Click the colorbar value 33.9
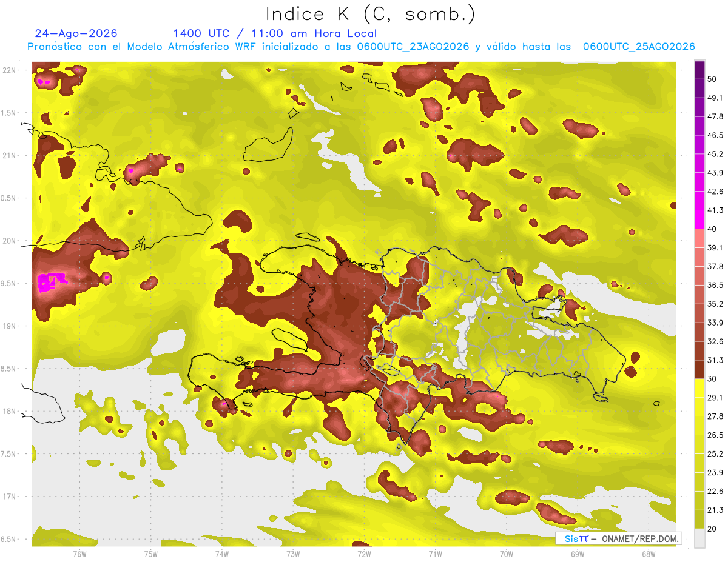The height and width of the screenshot is (562, 728). pos(715,323)
